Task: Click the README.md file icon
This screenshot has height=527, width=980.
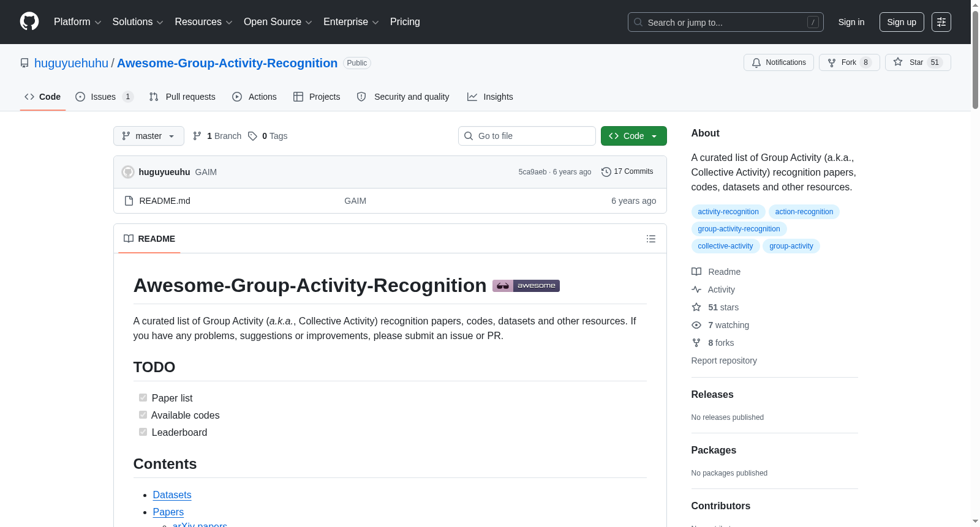Action: pos(129,201)
